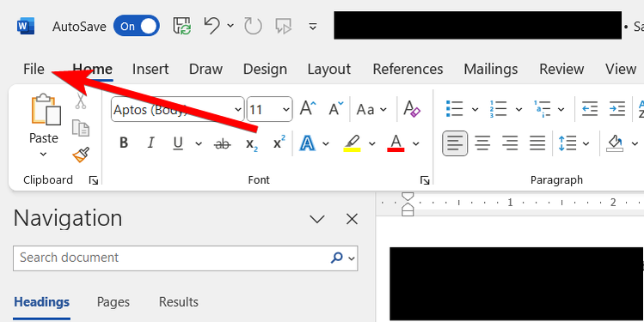Click Increase Font Size icon
Screen dimensions: 644x322
(x=308, y=109)
